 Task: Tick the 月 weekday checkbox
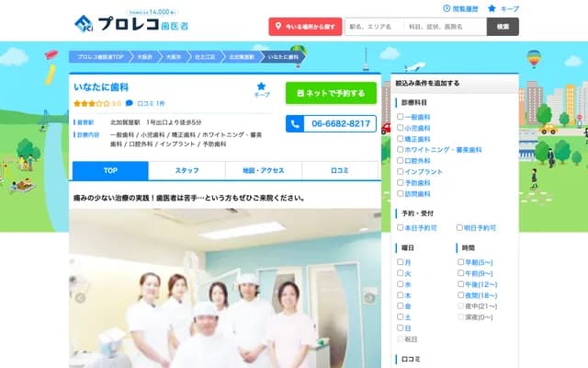(401, 262)
